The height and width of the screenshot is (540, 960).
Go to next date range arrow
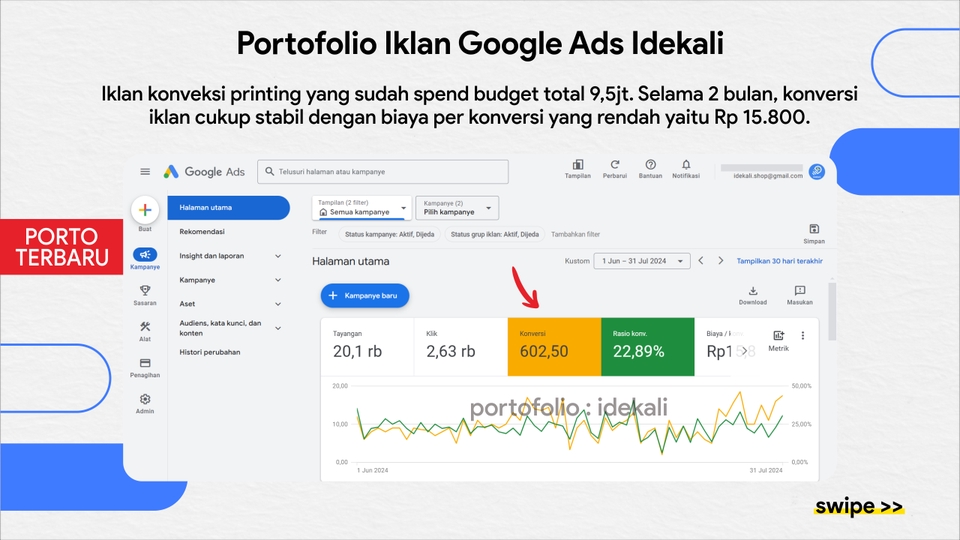(721, 261)
